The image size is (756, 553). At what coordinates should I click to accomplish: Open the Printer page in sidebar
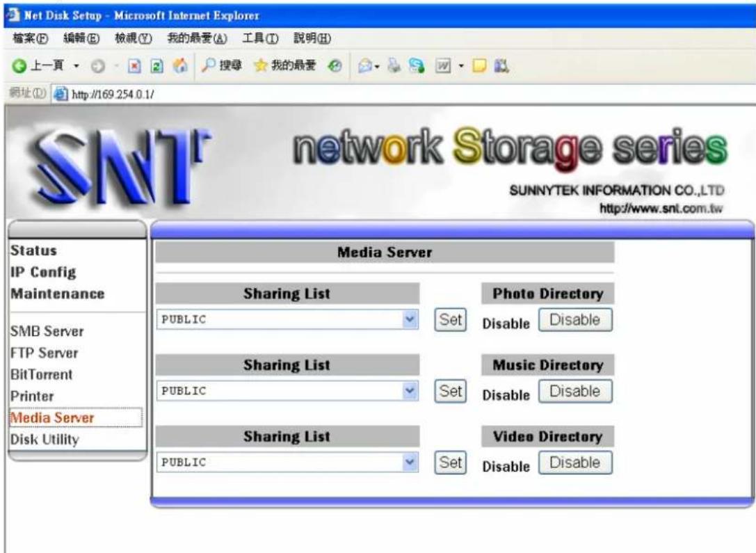click(32, 396)
